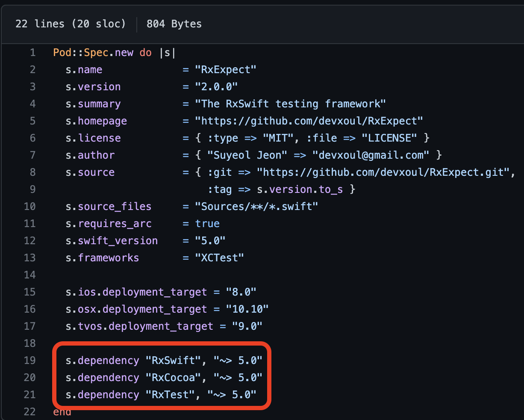Click the "true" value of requires_arc
The width and height of the screenshot is (524, 420).
(207, 224)
